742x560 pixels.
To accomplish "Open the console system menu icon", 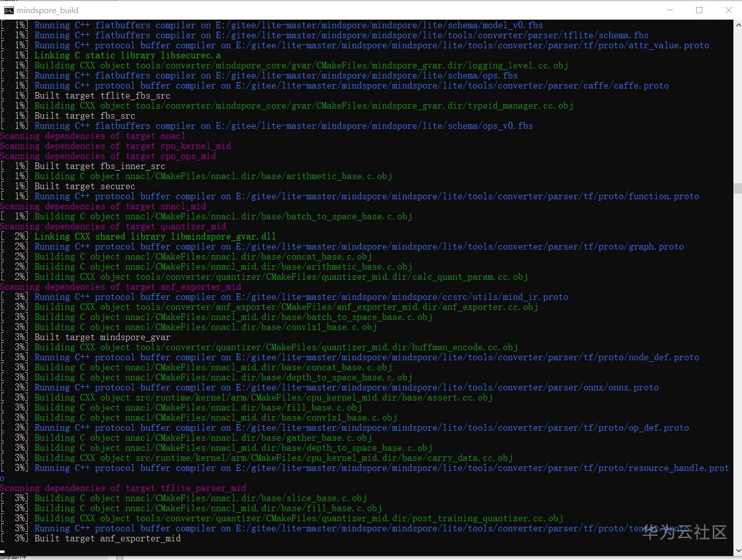I will [9, 10].
